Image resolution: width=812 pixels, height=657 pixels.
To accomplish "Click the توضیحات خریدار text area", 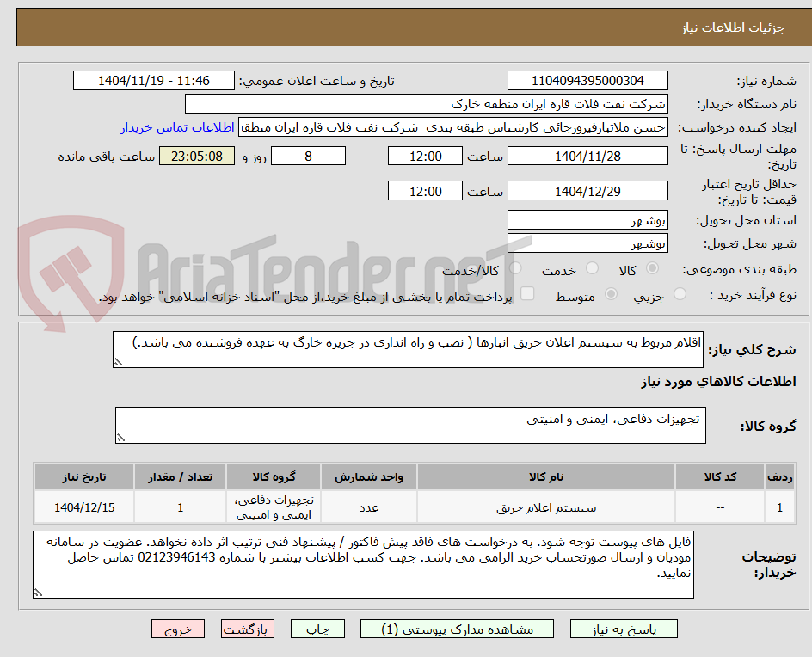I will (x=363, y=564).
